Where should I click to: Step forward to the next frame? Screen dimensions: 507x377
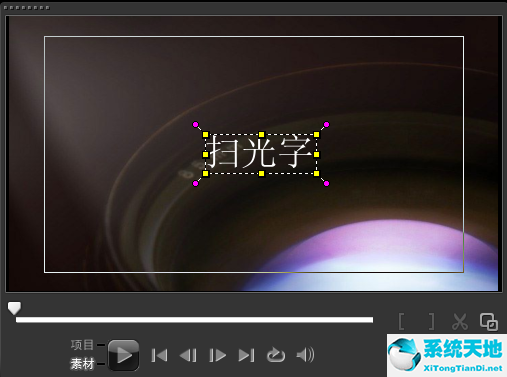point(217,355)
